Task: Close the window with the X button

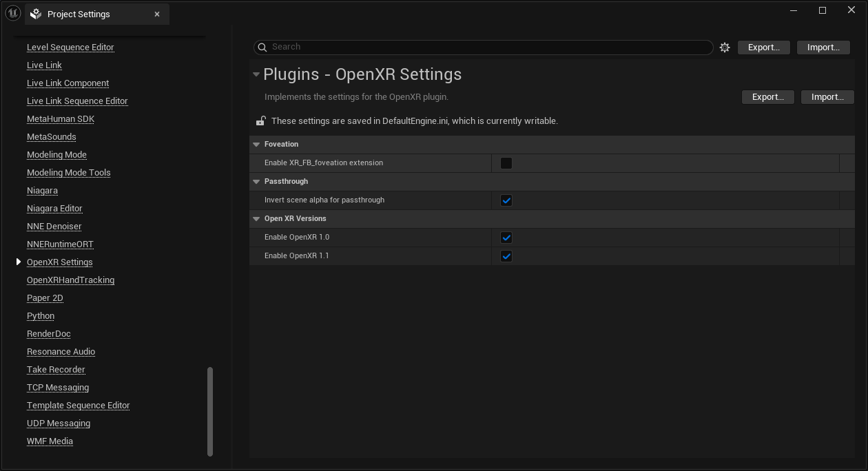Action: click(x=851, y=10)
